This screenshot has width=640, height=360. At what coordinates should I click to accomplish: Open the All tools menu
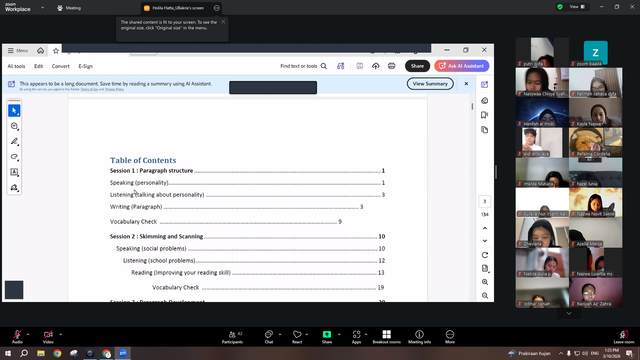pyautogui.click(x=16, y=66)
